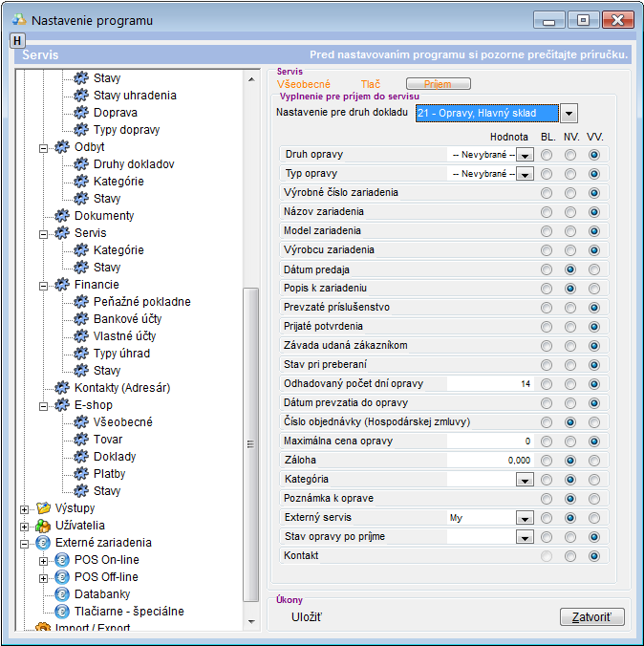The width and height of the screenshot is (644, 646).
Task: Click the Odhadovaný počet dní opravy field
Action: tap(490, 384)
